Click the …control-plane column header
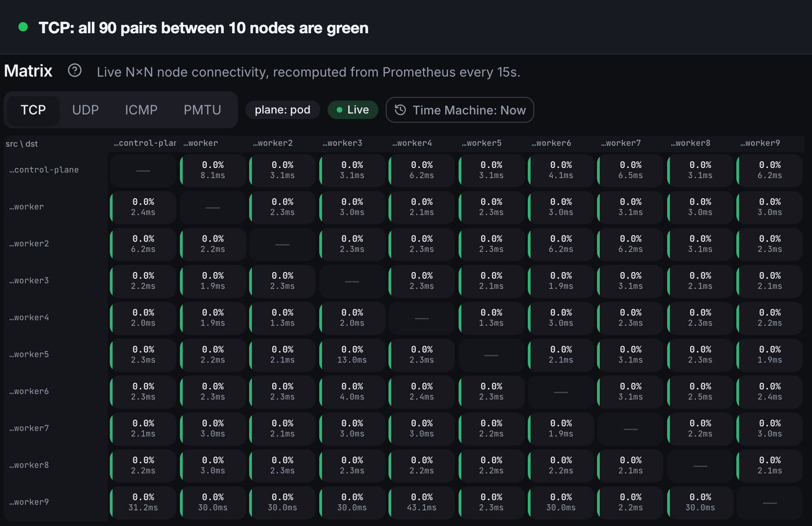Viewport: 812px width, 526px height. coord(145,143)
